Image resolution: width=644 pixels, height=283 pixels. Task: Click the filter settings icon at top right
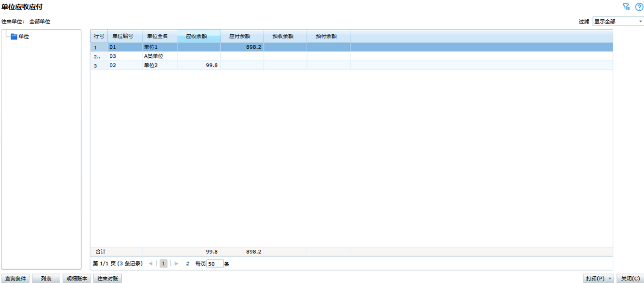coord(626,7)
